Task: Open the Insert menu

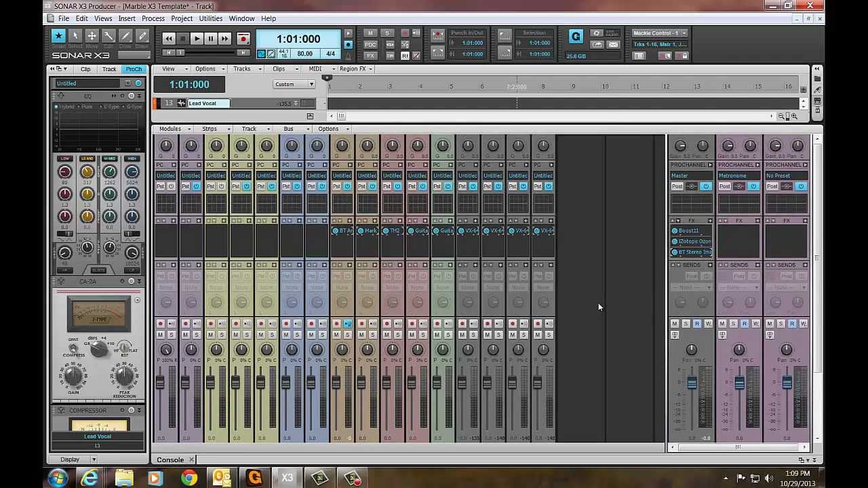Action: pos(127,18)
